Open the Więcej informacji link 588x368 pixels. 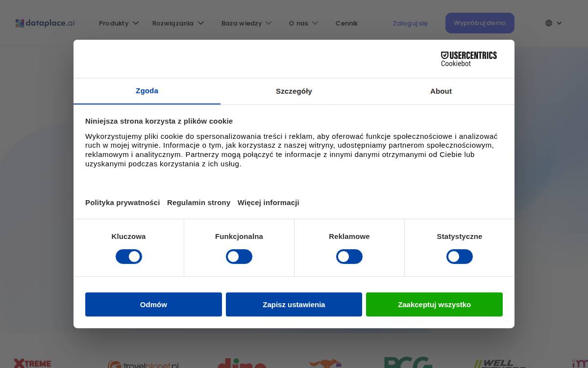(269, 203)
